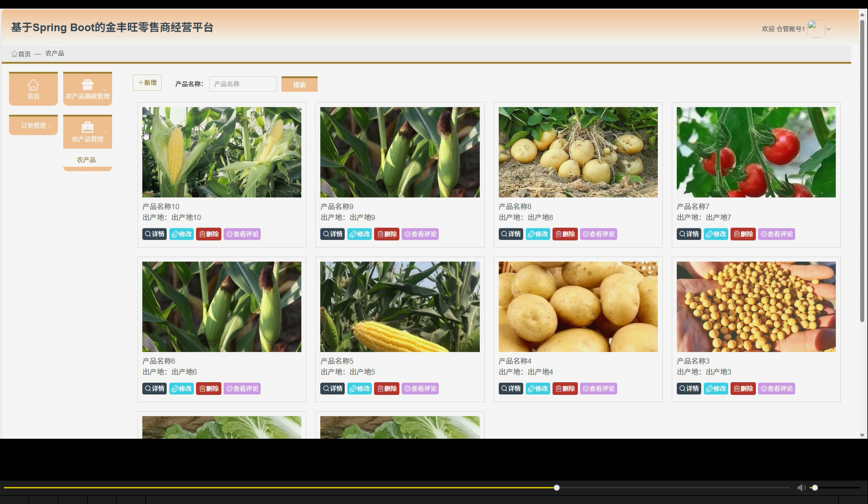The image size is (868, 504).
Task: Click the 搜索 search button
Action: pyautogui.click(x=299, y=84)
